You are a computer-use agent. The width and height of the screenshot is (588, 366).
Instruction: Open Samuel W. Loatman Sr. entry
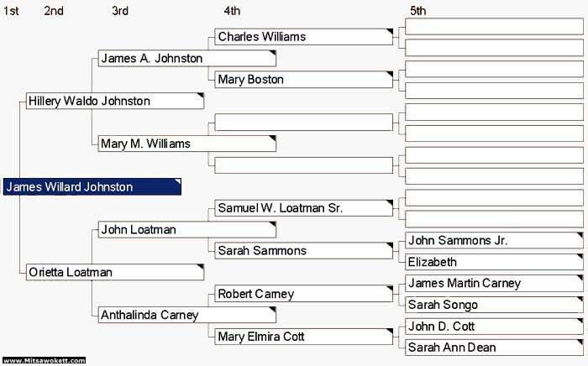click(303, 207)
